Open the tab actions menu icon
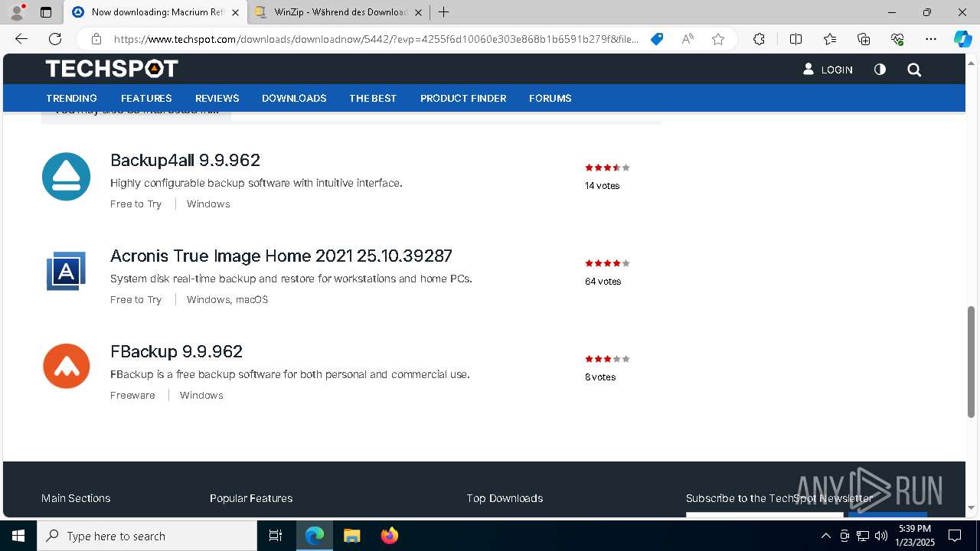 click(x=46, y=12)
